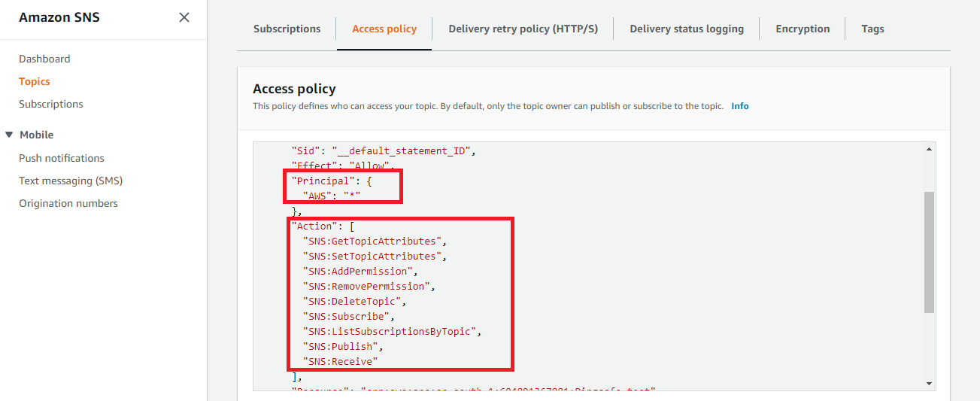Select Text messaging (SMS) in sidebar

(71, 181)
